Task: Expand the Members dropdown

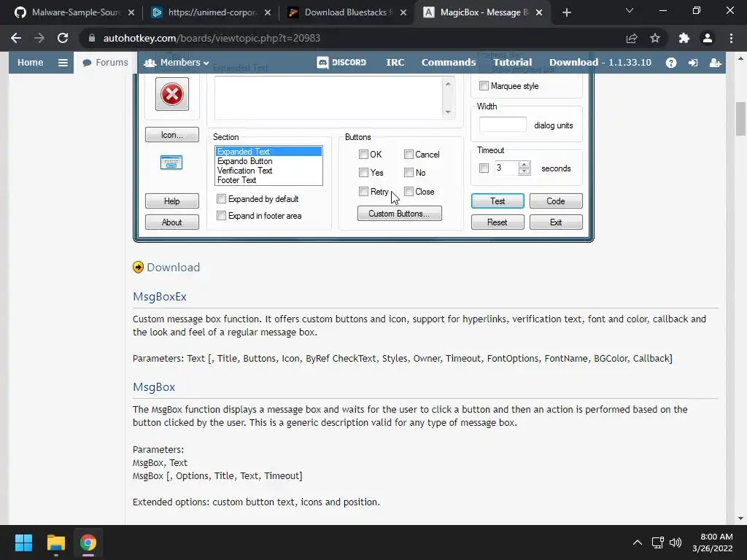Action: [177, 63]
